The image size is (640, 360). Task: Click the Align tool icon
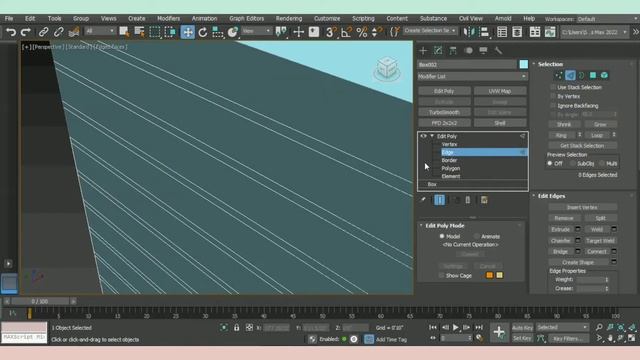pos(484,32)
